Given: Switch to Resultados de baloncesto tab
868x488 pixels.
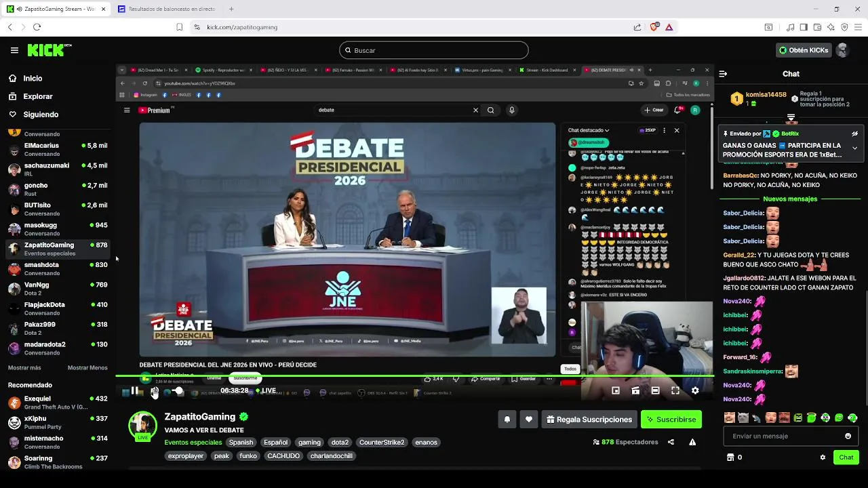Looking at the screenshot, I should click(x=167, y=9).
